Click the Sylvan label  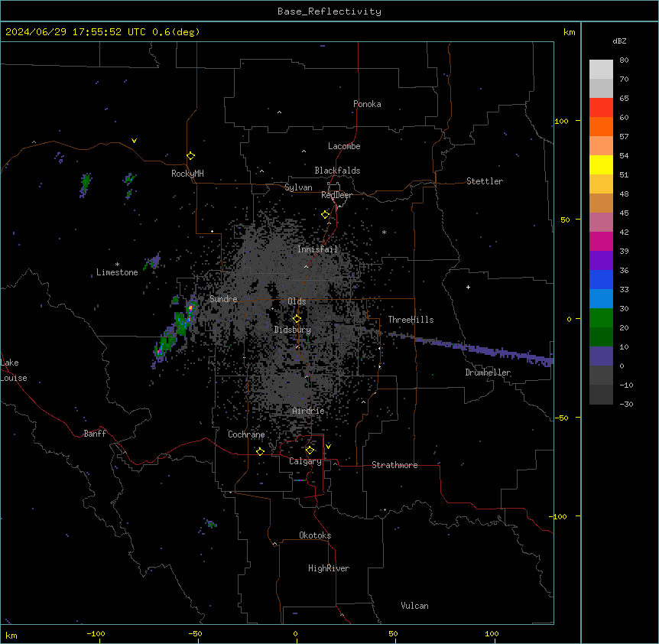pos(298,187)
